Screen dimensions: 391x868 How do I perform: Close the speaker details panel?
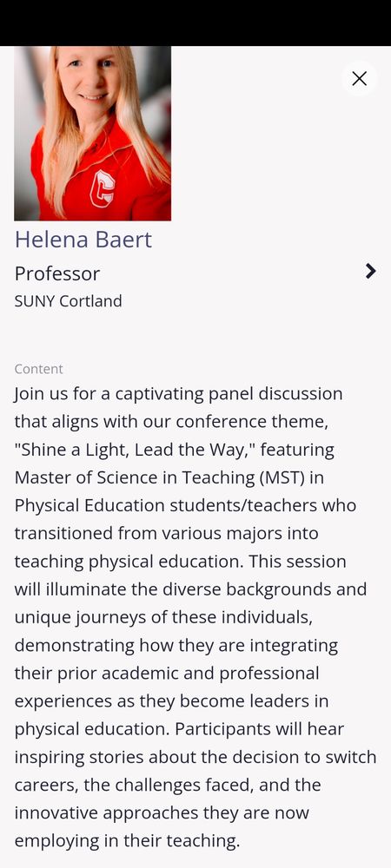360,79
